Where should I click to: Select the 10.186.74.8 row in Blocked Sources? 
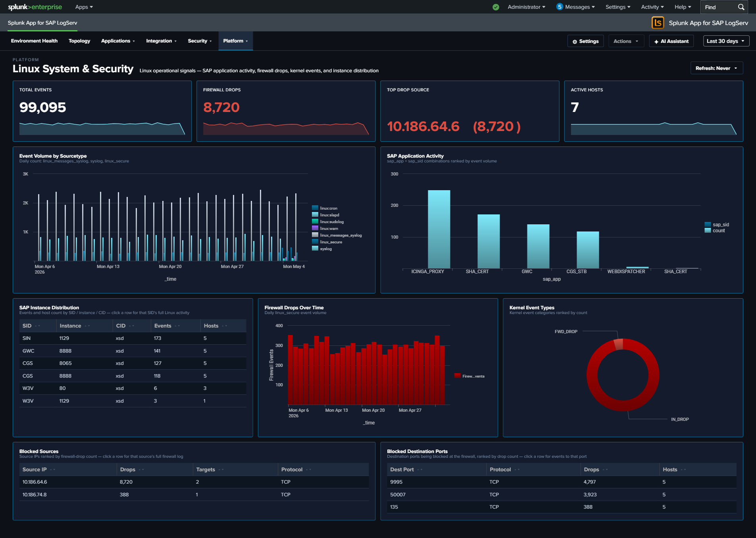194,495
